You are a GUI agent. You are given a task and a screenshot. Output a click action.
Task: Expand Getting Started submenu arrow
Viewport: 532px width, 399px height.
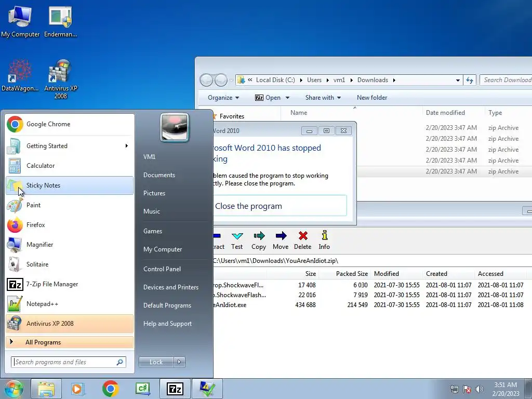click(127, 146)
